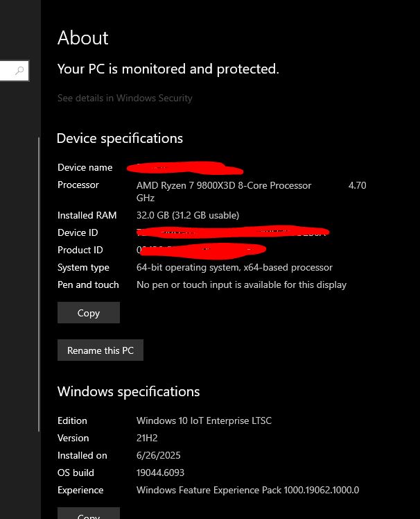The width and height of the screenshot is (420, 519).
Task: Copy the Windows specifications at bottom
Action: (89, 515)
